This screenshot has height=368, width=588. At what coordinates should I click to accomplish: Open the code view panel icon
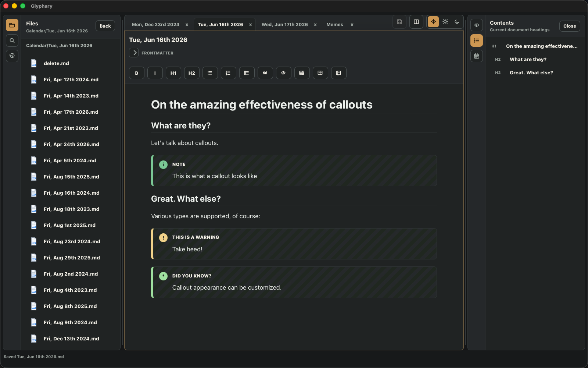click(477, 25)
